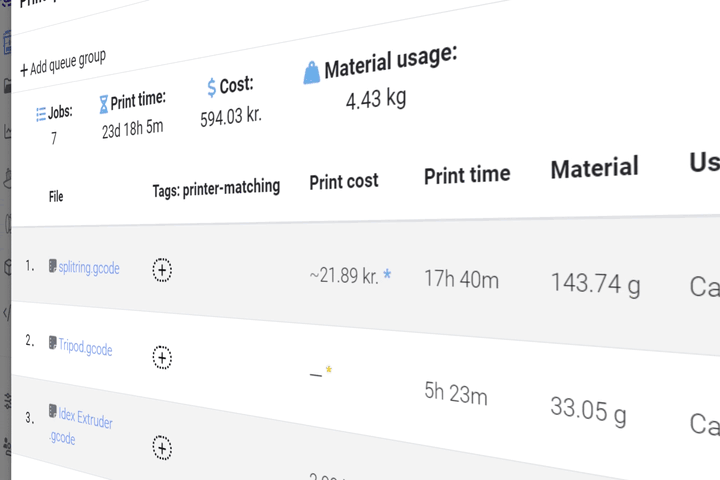720x480 pixels.
Task: Open the Tripod.gcode file link
Action: pos(85,347)
